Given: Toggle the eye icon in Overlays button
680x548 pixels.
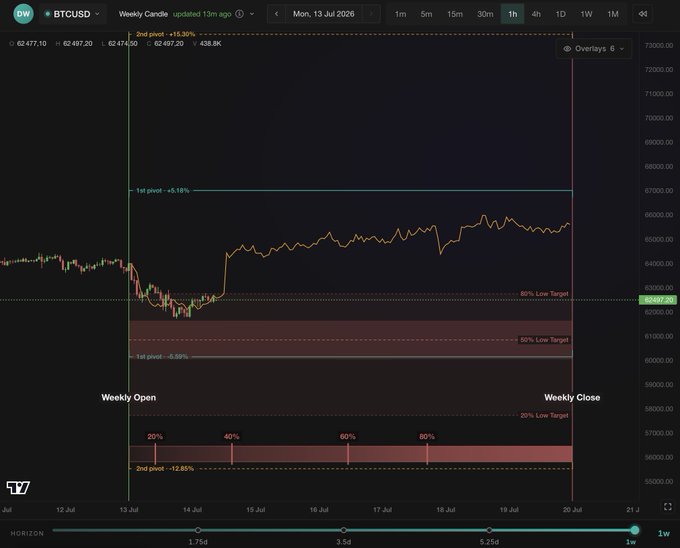Looking at the screenshot, I should [567, 49].
